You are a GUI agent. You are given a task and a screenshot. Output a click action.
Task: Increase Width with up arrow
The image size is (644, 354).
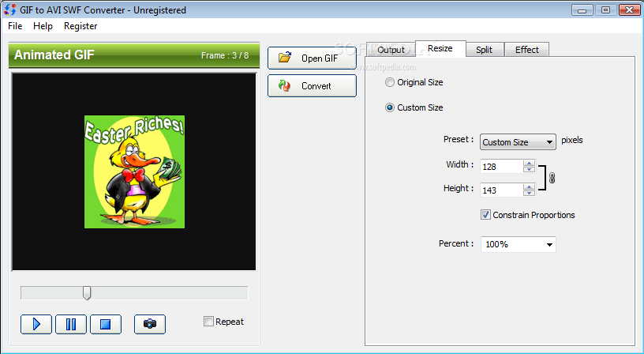click(x=529, y=164)
